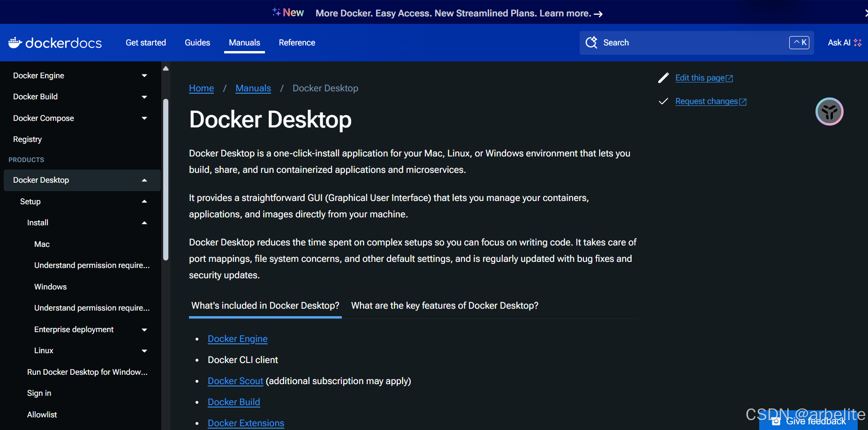
Task: Expand the Enterprise deployment section
Action: point(144,329)
